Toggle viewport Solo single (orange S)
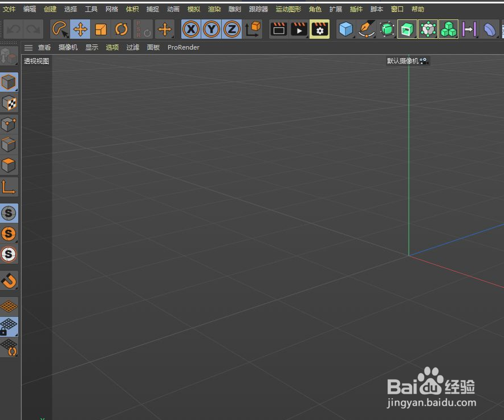 click(x=9, y=234)
